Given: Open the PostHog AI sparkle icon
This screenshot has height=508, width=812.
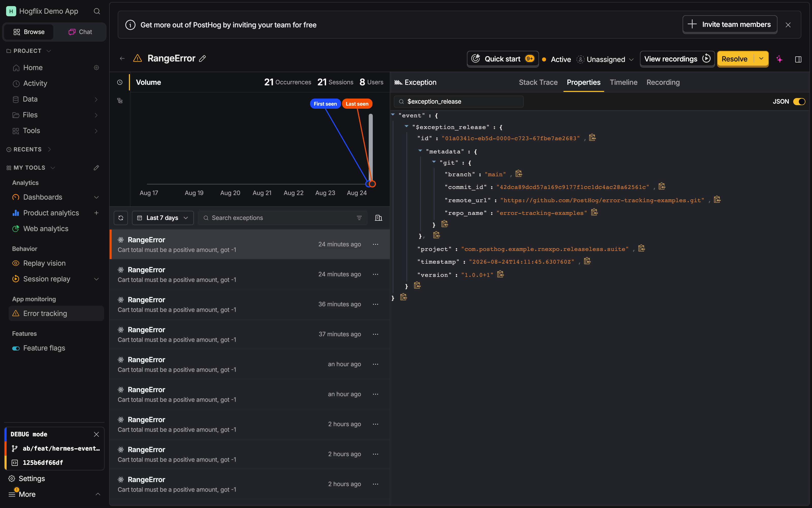Looking at the screenshot, I should [x=780, y=59].
